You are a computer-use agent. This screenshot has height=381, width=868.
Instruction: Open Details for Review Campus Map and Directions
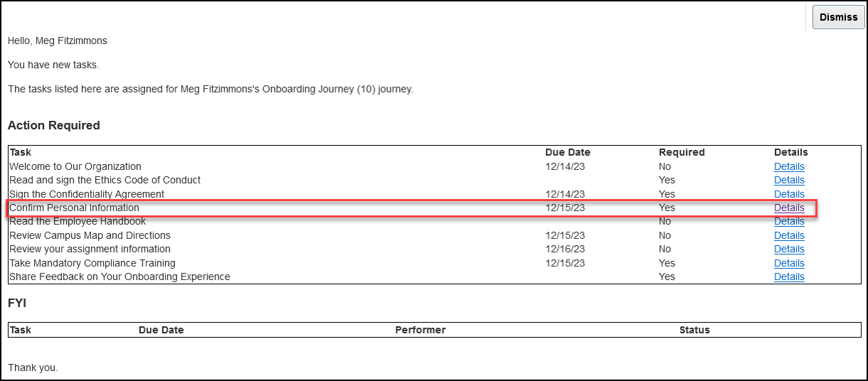[x=789, y=235]
